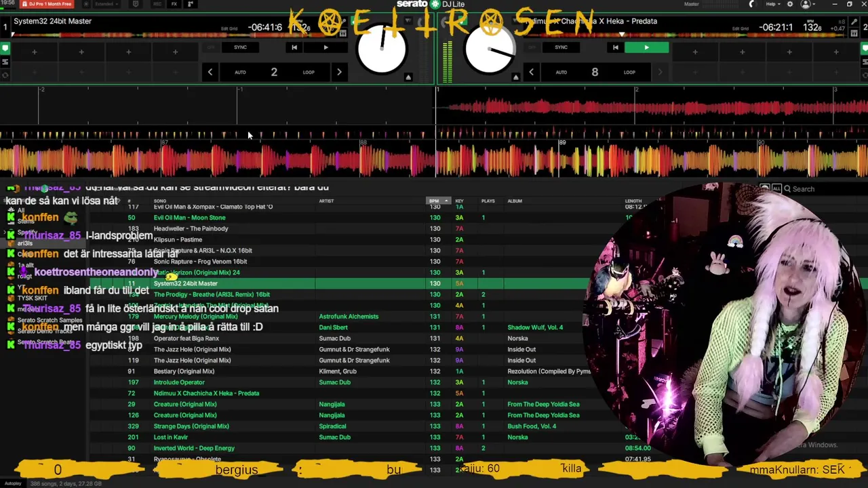The image size is (868, 488).
Task: Open Serato settings gear
Action: click(x=789, y=4)
